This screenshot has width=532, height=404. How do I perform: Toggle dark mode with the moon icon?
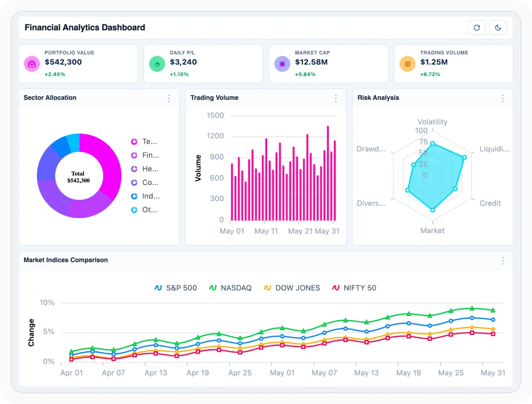tap(498, 28)
